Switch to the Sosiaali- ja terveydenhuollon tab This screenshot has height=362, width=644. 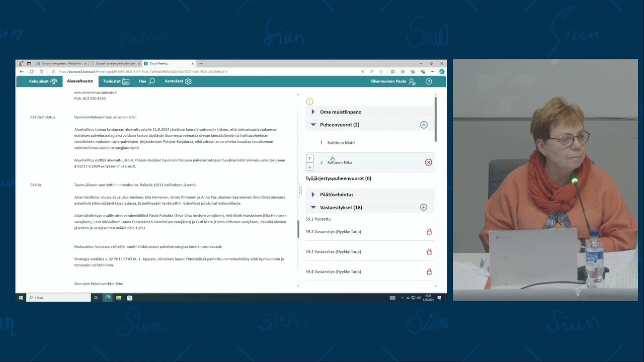click(115, 63)
